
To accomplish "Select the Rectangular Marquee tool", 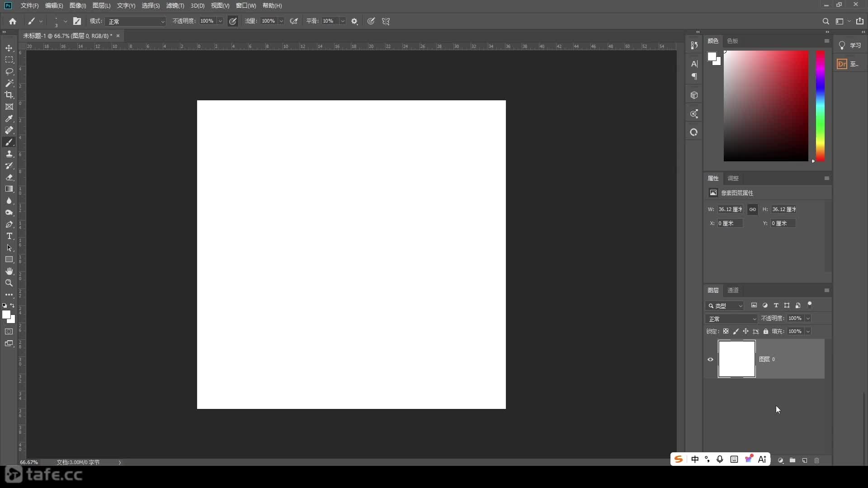I will [9, 60].
